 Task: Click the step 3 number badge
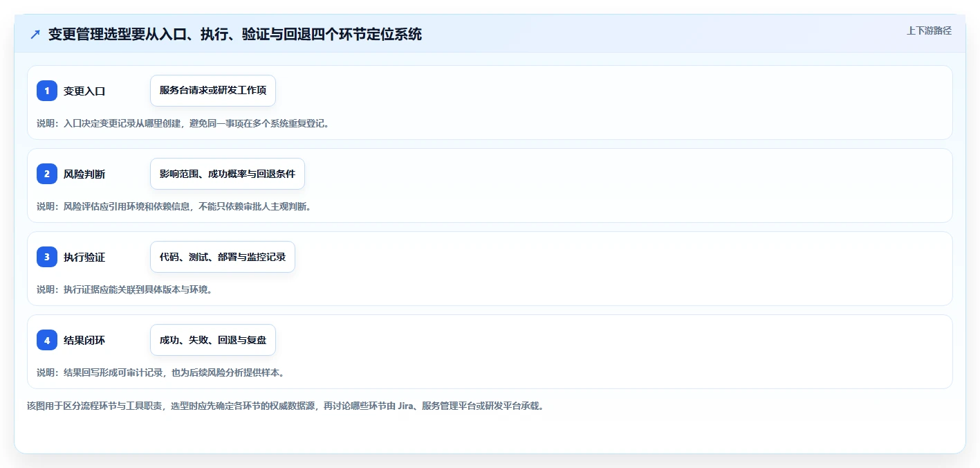(47, 257)
